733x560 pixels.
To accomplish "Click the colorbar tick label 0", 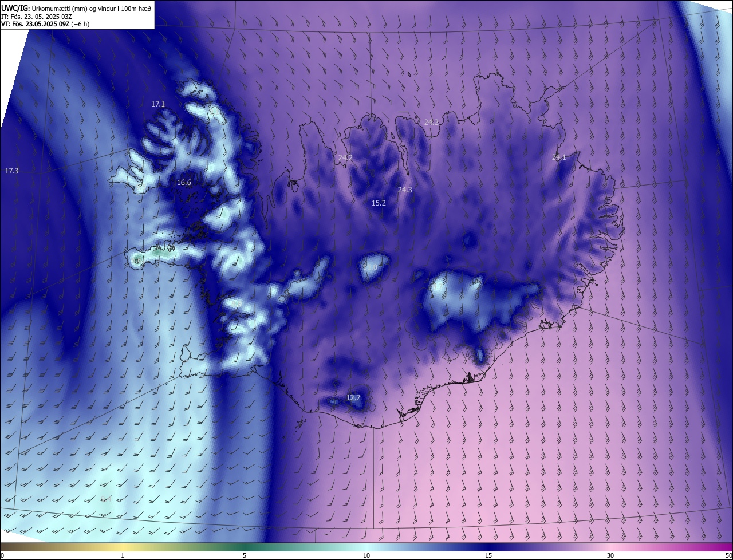I will tap(2, 555).
